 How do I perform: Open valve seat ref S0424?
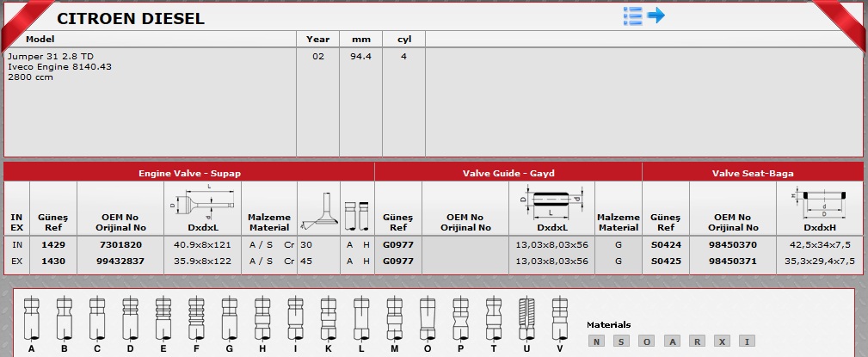pos(666,245)
